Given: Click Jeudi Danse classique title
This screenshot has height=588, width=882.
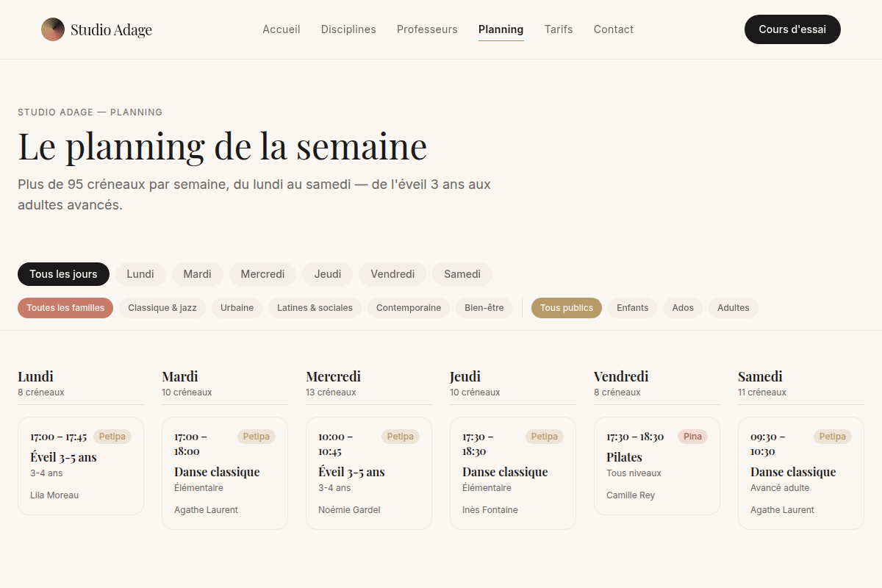Looking at the screenshot, I should pos(505,472).
